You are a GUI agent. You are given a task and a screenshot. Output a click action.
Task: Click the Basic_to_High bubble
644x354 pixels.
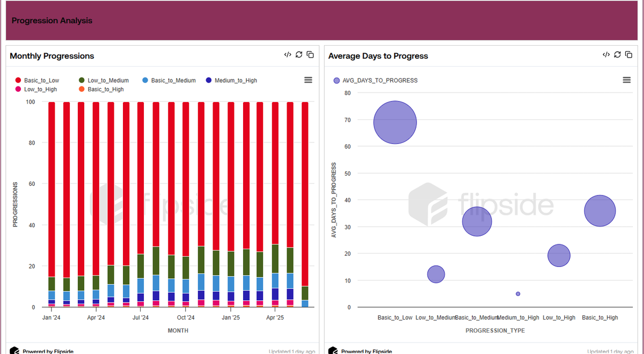pyautogui.click(x=600, y=211)
